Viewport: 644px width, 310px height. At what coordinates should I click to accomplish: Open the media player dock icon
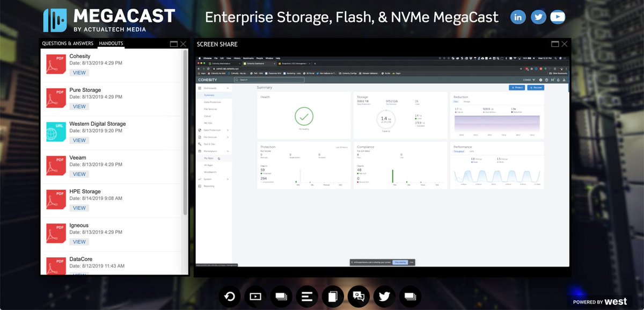[255, 297]
